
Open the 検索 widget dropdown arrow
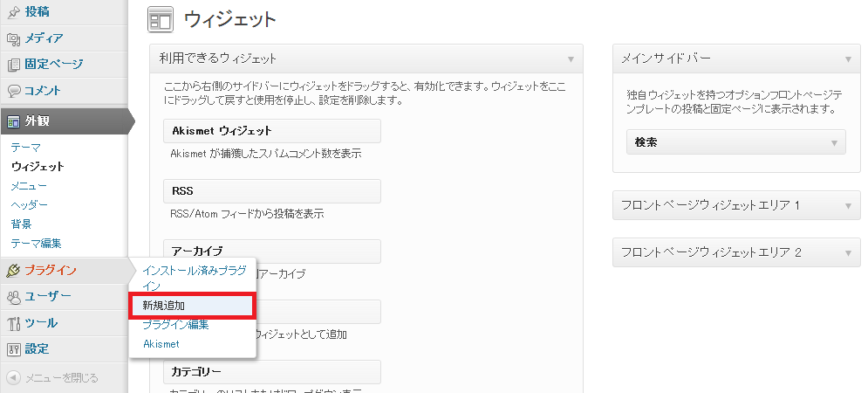click(834, 142)
